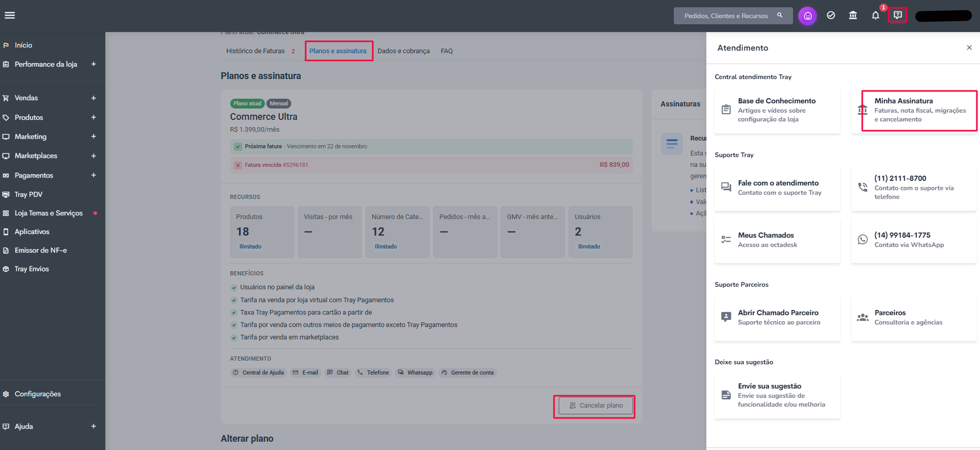Viewport: 980px width, 450px height.
Task: Click the bank building icon in top bar
Action: [853, 15]
